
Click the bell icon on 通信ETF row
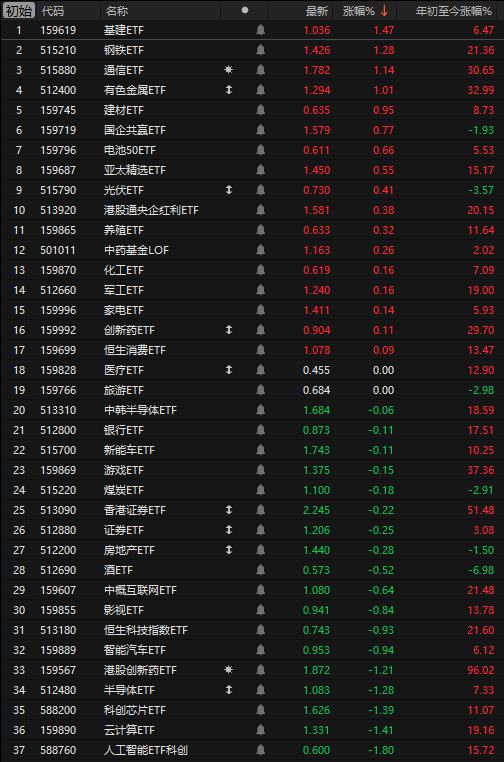[x=261, y=70]
